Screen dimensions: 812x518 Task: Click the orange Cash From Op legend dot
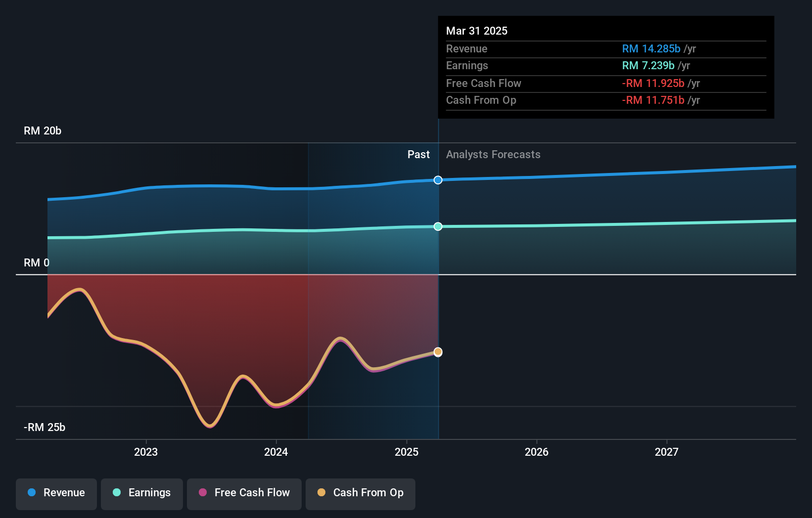pos(321,492)
